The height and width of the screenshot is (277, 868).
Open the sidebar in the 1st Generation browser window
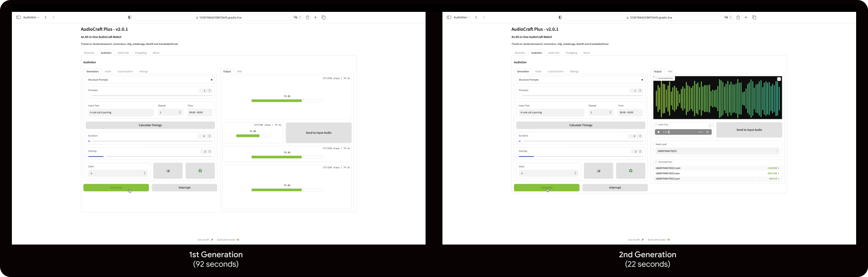click(18, 18)
